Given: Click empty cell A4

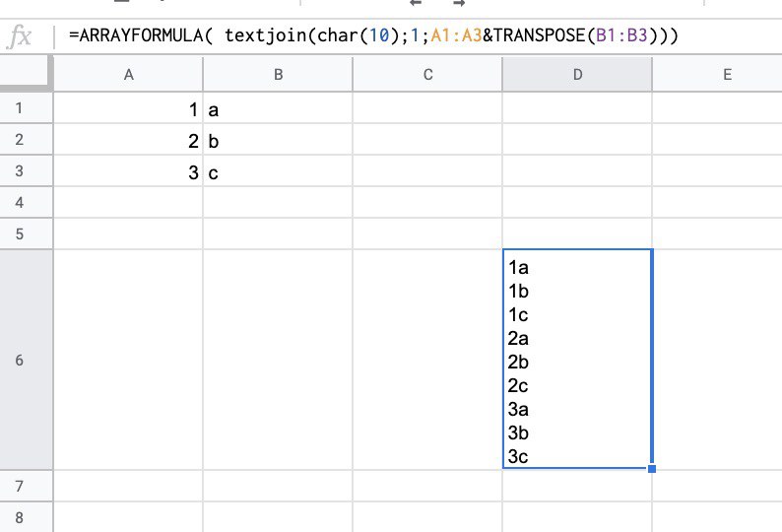Looking at the screenshot, I should (128, 202).
